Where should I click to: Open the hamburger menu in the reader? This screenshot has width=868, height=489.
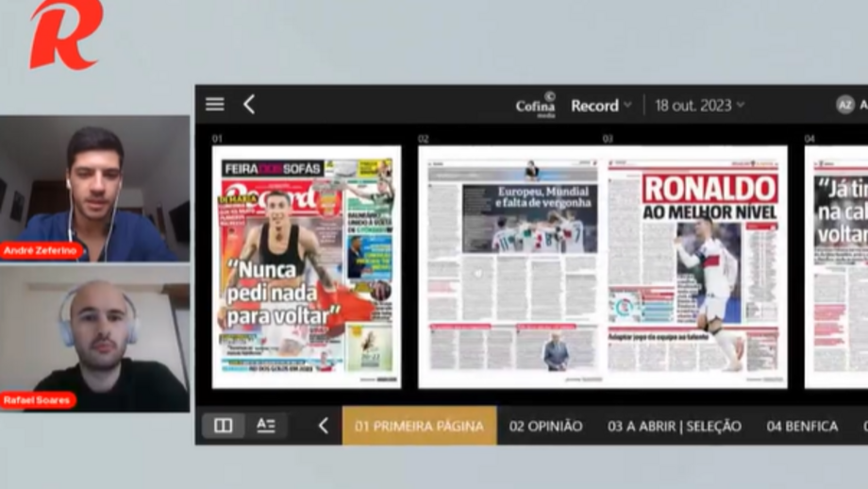click(215, 104)
